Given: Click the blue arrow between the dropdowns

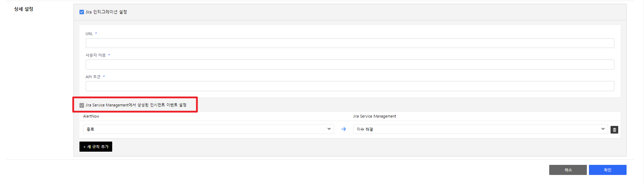Looking at the screenshot, I should [344, 129].
